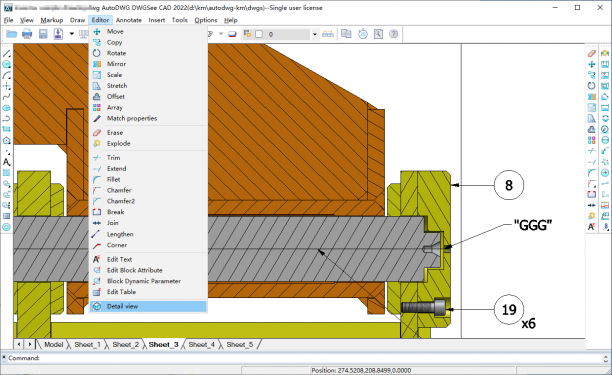Open the Markup menu

(x=52, y=20)
